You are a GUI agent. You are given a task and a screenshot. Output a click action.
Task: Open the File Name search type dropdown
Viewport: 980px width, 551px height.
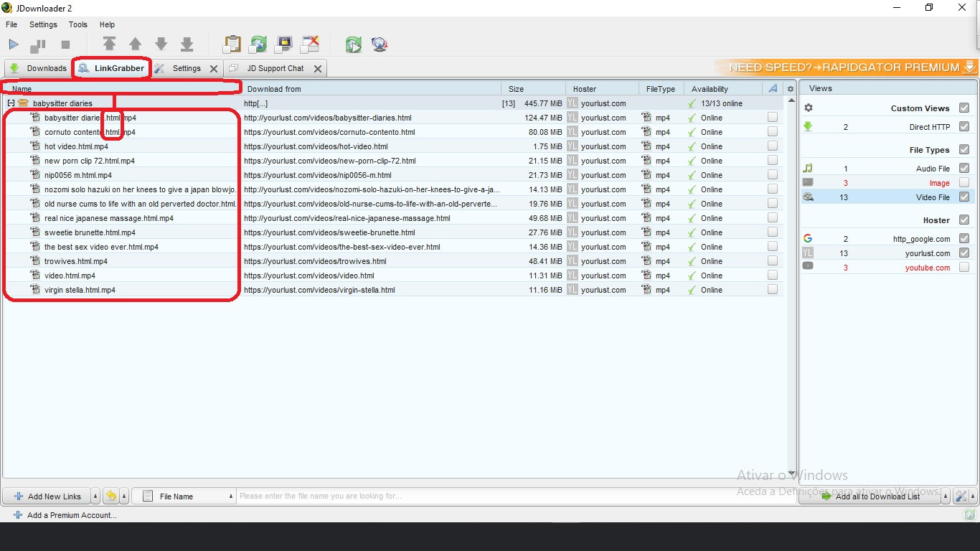point(185,496)
